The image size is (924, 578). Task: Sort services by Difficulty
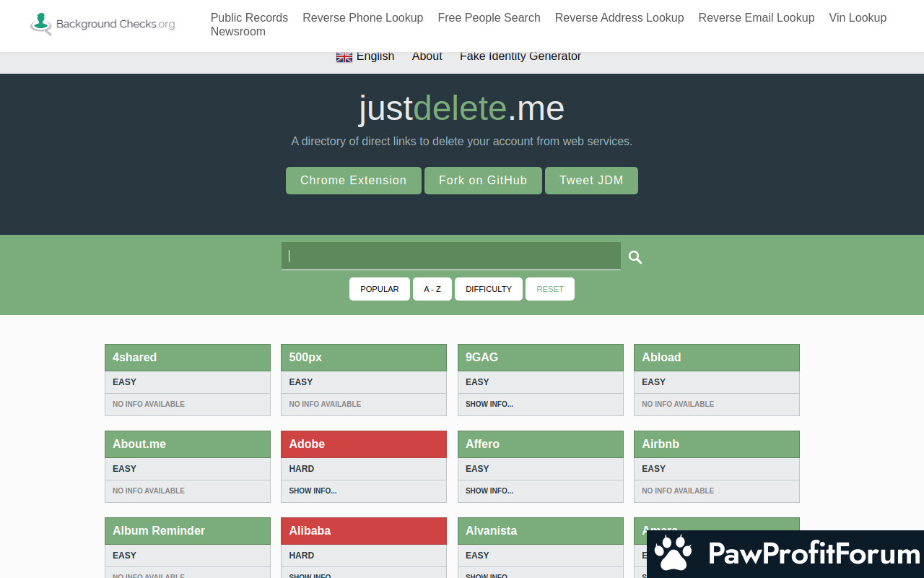(x=489, y=289)
